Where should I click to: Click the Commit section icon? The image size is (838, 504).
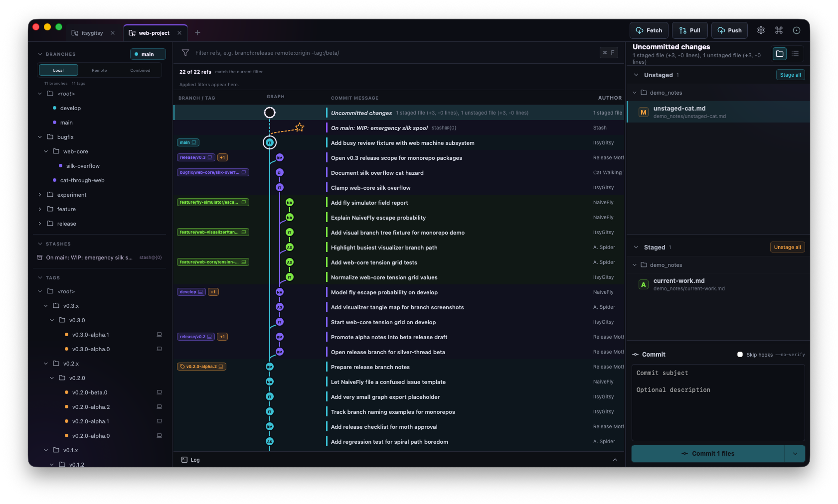click(635, 355)
